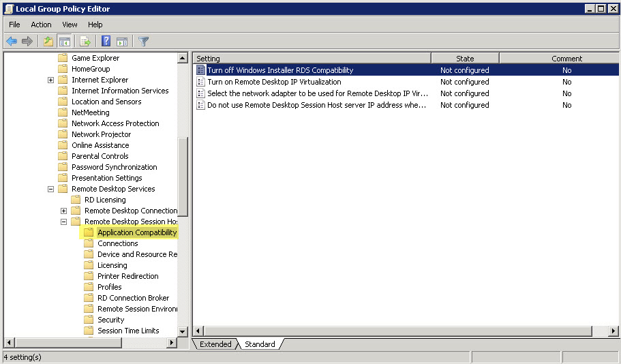
Task: Select the Printer Redirection folder
Action: 127,276
